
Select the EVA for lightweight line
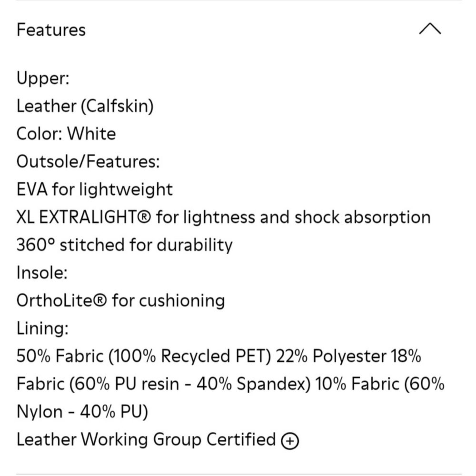[94, 189]
